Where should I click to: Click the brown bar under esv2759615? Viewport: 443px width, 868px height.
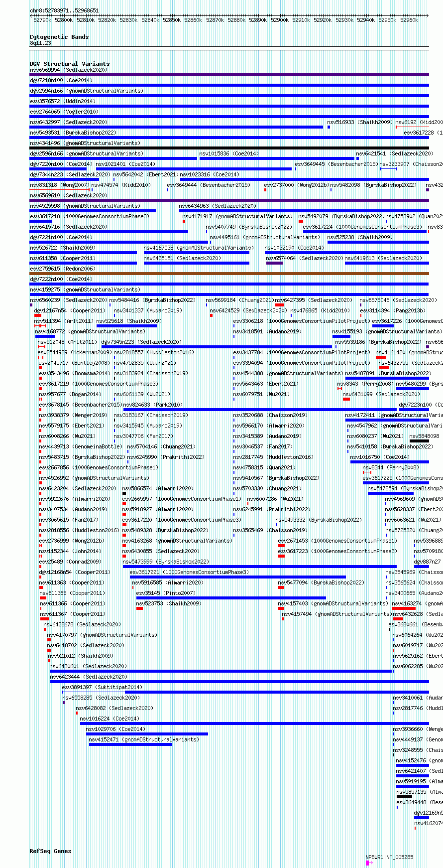229,274
